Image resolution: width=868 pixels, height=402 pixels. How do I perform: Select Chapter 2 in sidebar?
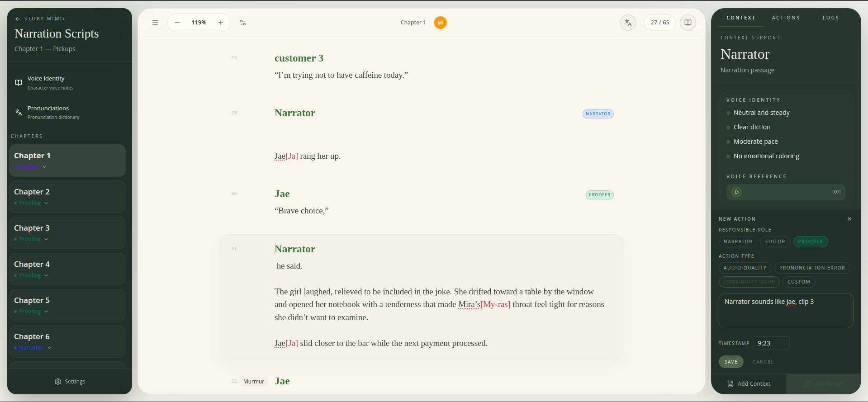pyautogui.click(x=67, y=197)
